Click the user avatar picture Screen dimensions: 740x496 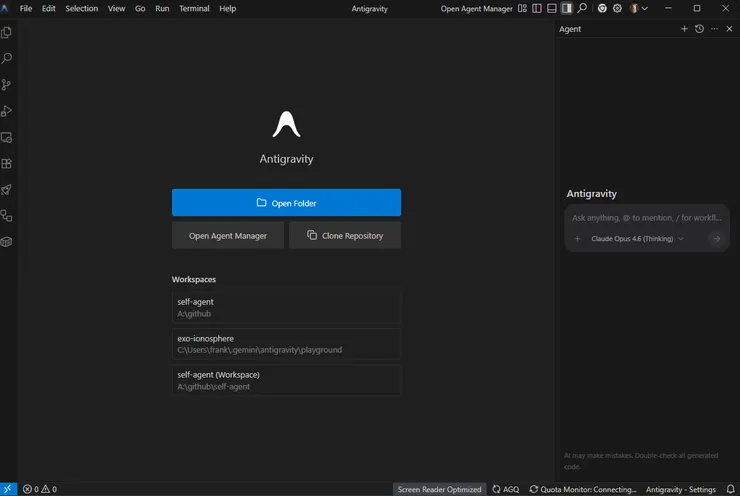coord(634,8)
